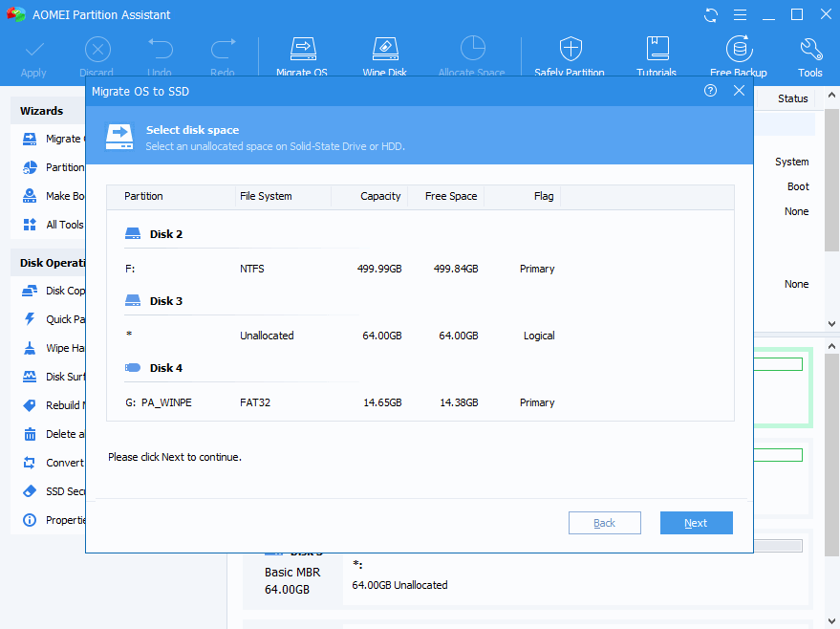
Task: Launch Free Backup toolbar icon
Action: point(740,49)
